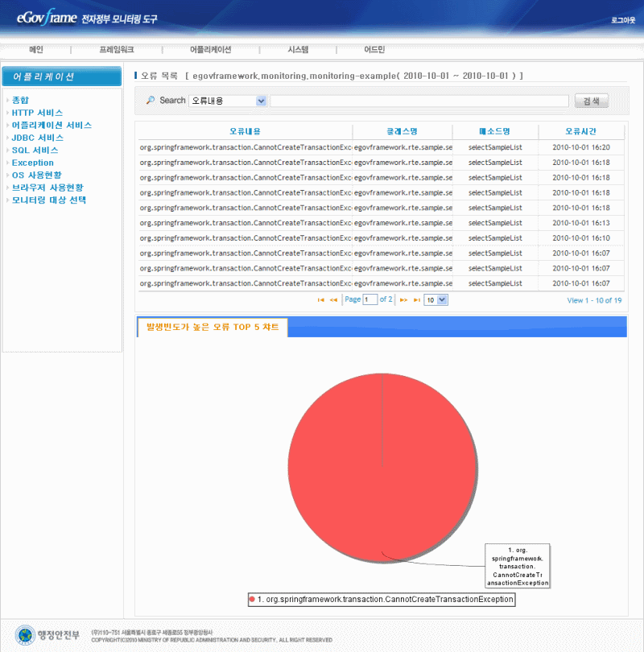Click the search magnifier icon
This screenshot has height=652, width=644.
150,101
